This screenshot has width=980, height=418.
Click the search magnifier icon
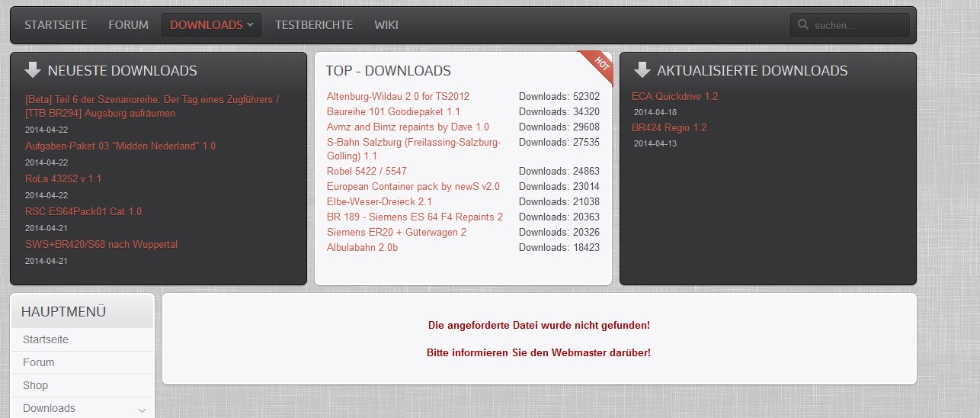[x=802, y=25]
